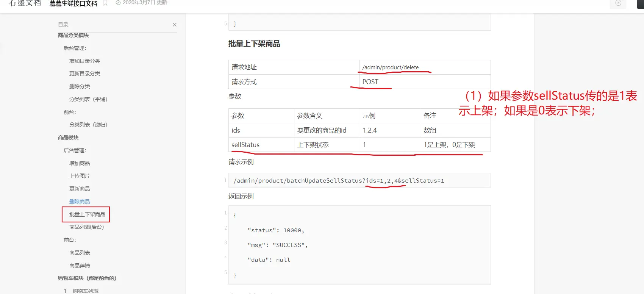This screenshot has width=644, height=294.
Task: Select 后台管理: under 商品分类模块 in outline
Action: click(x=75, y=48)
